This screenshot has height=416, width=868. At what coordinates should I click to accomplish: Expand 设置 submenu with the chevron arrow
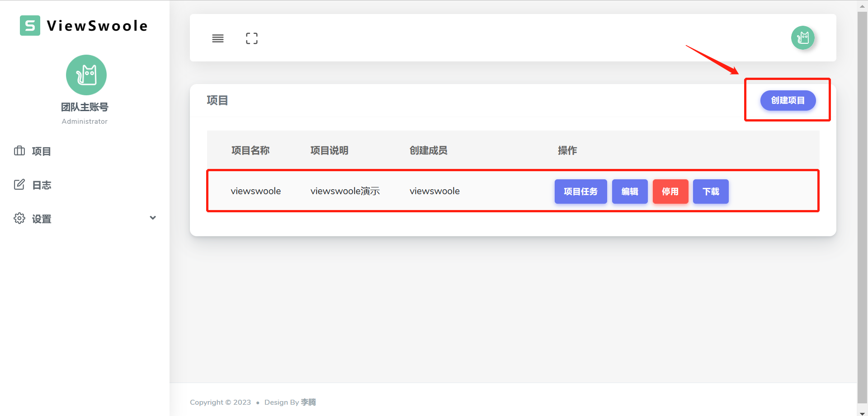pos(153,218)
